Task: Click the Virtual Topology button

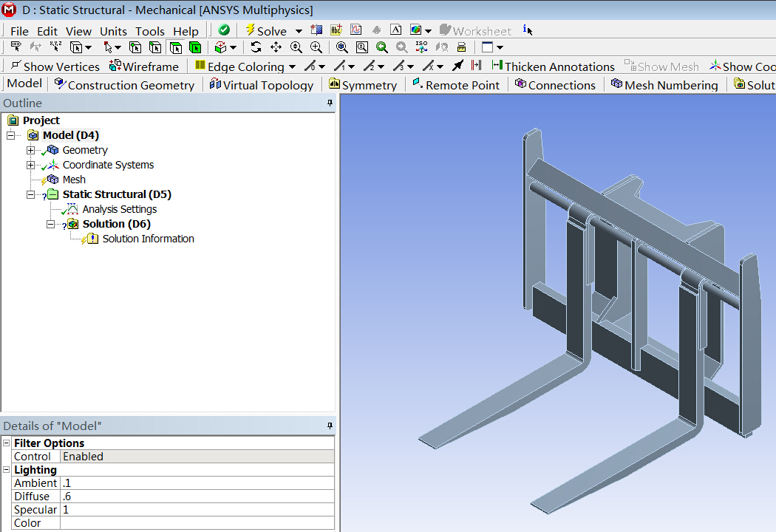Action: tap(262, 85)
